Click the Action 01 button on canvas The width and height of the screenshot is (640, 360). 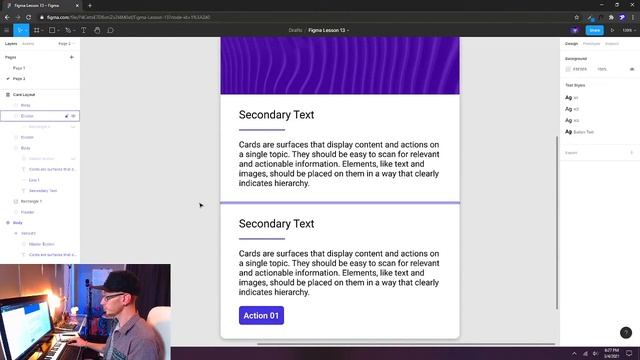pos(261,316)
